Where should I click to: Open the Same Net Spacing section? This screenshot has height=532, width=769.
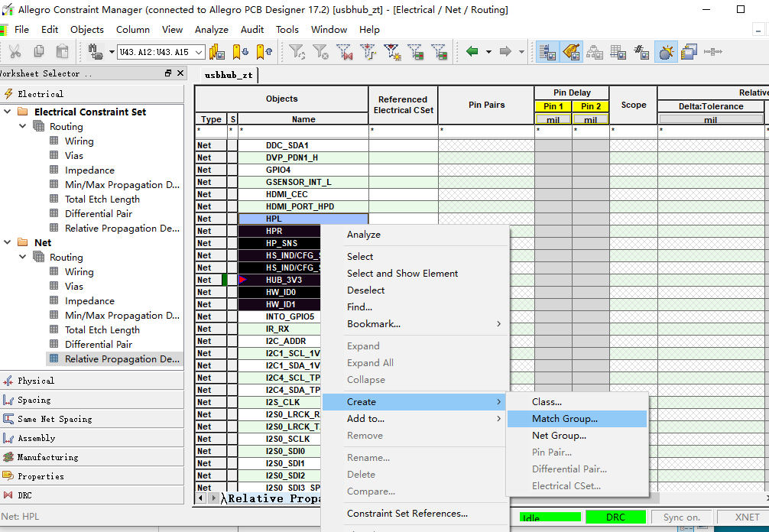point(92,419)
